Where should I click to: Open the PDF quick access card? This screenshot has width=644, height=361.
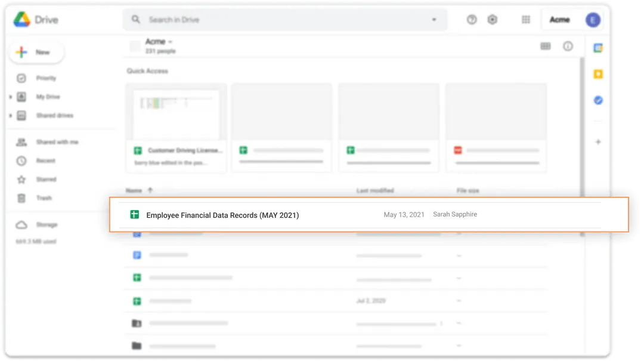pos(496,128)
